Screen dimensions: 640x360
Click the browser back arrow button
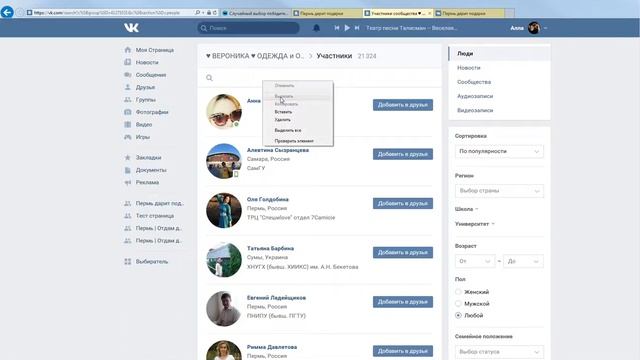[7, 12]
